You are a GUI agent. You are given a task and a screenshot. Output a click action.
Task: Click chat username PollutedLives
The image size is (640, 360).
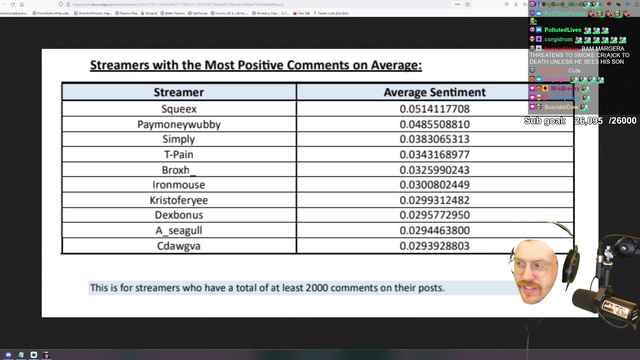coord(562,30)
